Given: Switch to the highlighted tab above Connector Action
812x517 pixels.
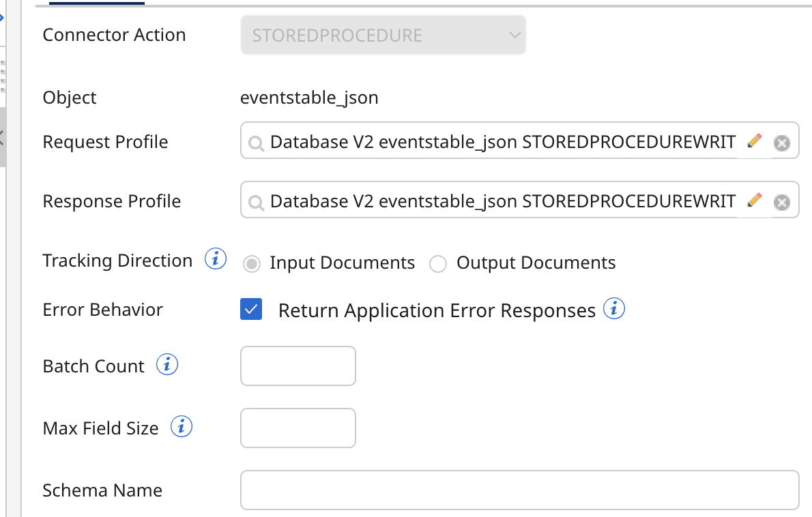Looking at the screenshot, I should [x=97, y=3].
